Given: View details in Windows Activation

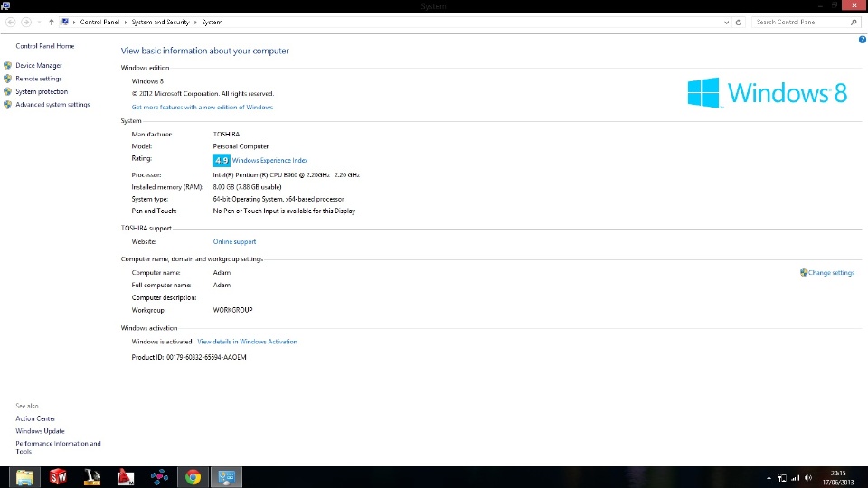Looking at the screenshot, I should tap(248, 342).
